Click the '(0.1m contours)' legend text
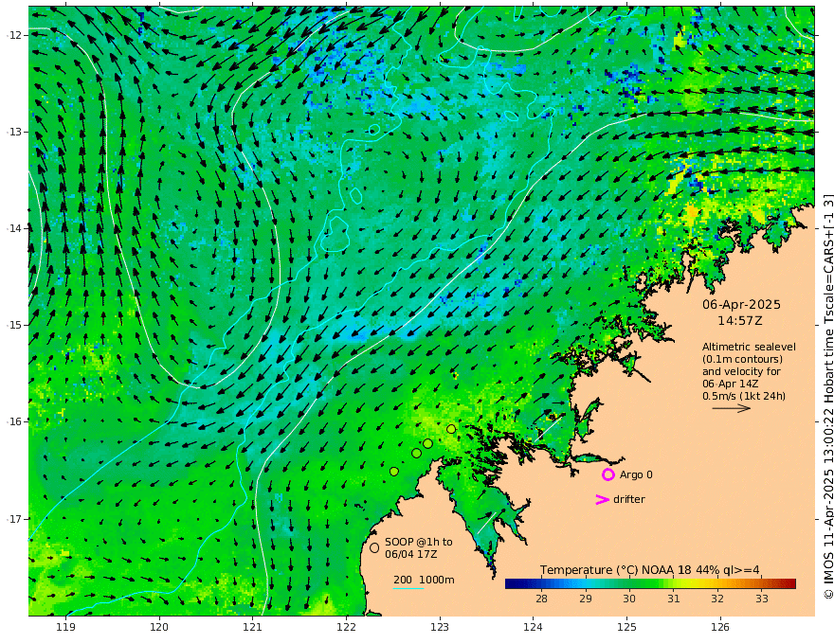 pos(742,359)
